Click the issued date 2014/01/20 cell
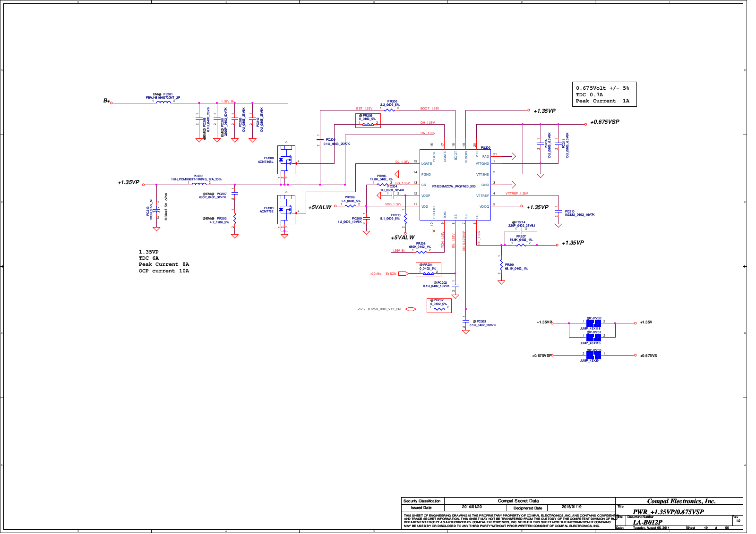 [x=472, y=507]
